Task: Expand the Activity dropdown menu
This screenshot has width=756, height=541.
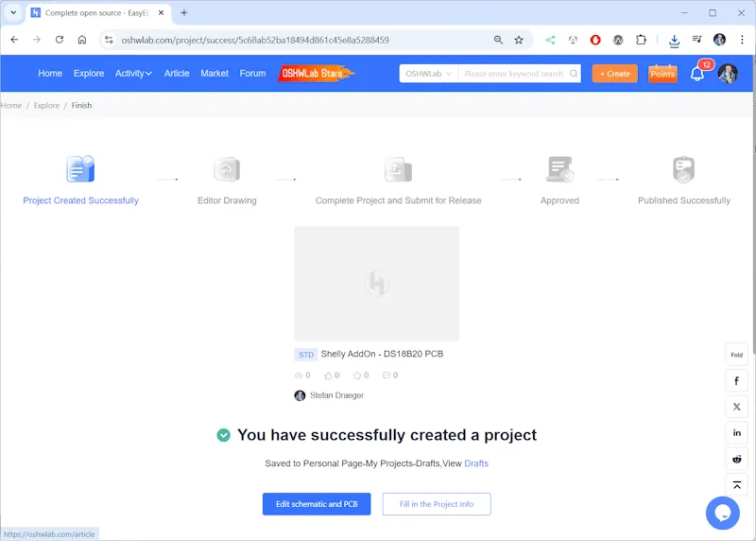Action: (x=133, y=74)
